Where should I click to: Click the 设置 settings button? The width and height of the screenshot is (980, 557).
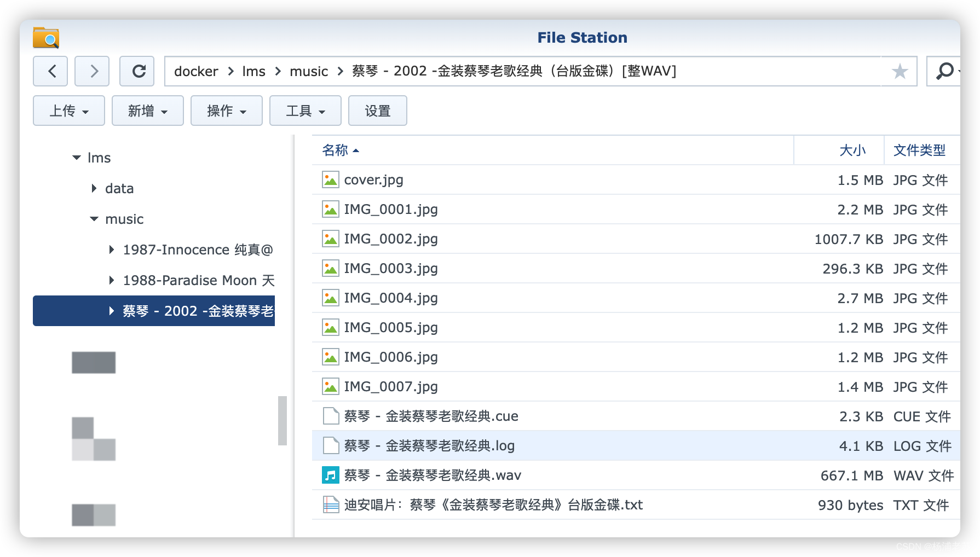377,111
